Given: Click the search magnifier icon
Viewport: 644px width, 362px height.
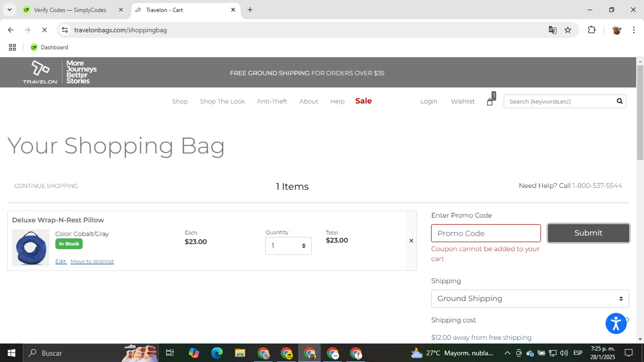Looking at the screenshot, I should click(x=620, y=101).
